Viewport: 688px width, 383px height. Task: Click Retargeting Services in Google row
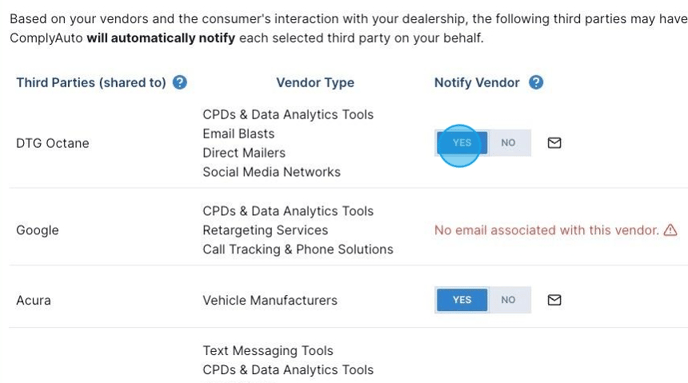(265, 230)
